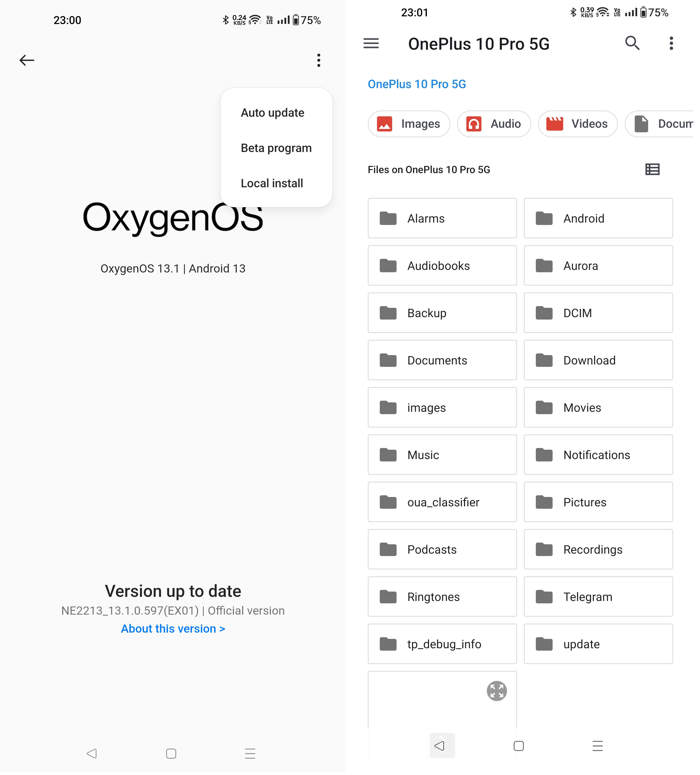Select Auto update option
The height and width of the screenshot is (775, 700).
272,112
